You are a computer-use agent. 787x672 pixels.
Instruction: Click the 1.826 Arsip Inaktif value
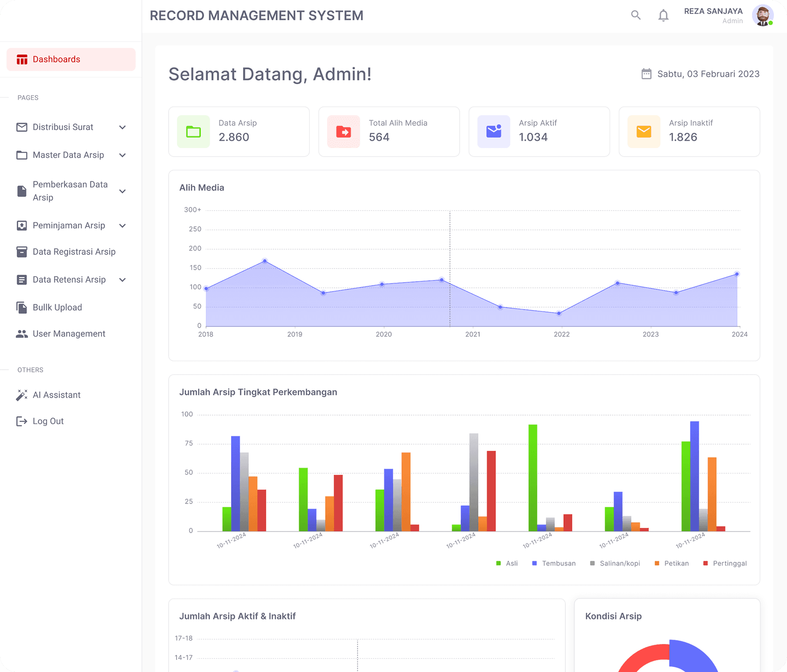tap(683, 137)
